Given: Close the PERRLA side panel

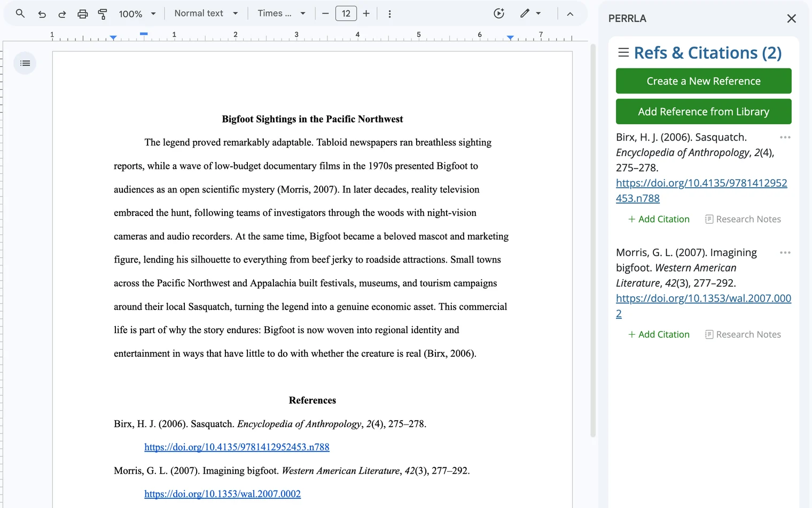Looking at the screenshot, I should [792, 19].
